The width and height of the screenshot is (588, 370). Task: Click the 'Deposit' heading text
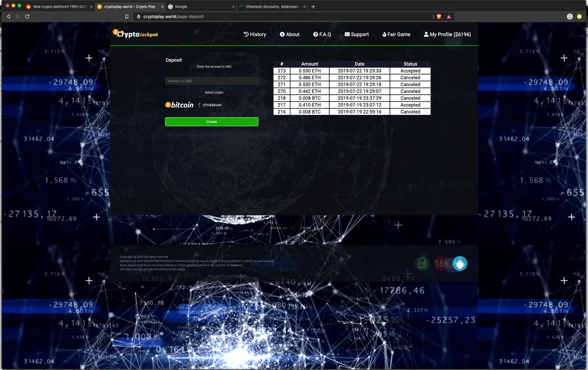[174, 60]
